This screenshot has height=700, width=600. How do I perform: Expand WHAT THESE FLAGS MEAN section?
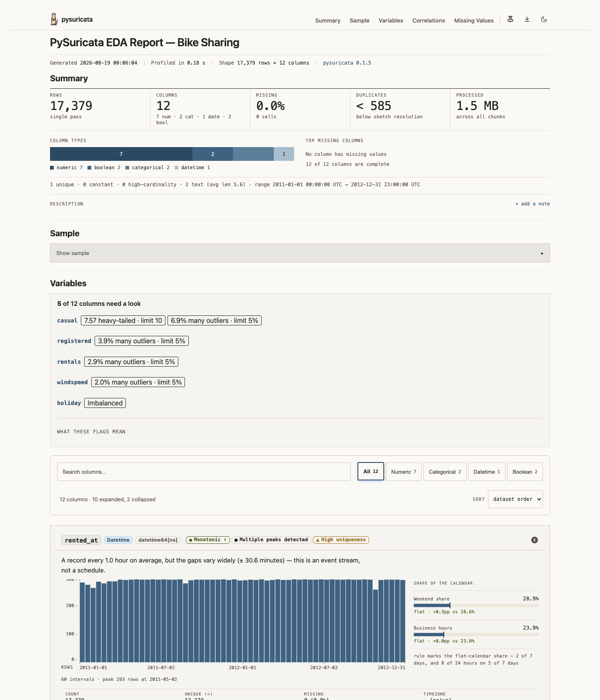[x=91, y=432]
